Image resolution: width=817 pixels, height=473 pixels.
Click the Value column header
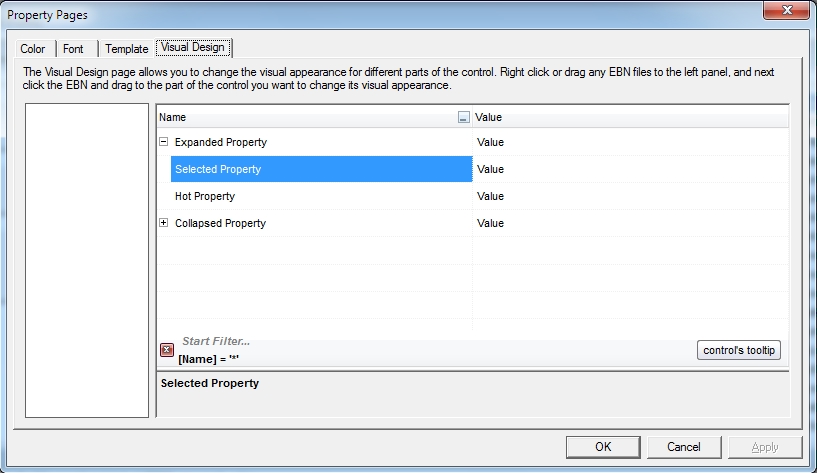[630, 117]
